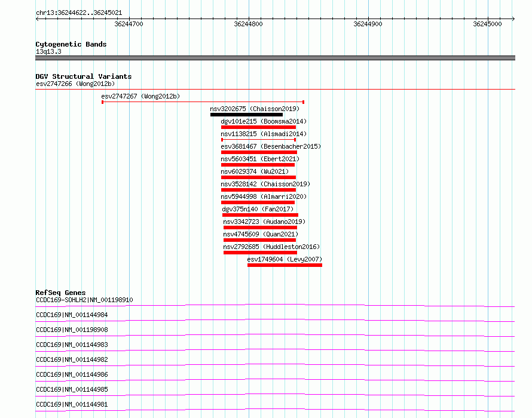Screen dimensions: 532x418
Task: Click the Cytogenetic Bands track title
Action: click(71, 44)
